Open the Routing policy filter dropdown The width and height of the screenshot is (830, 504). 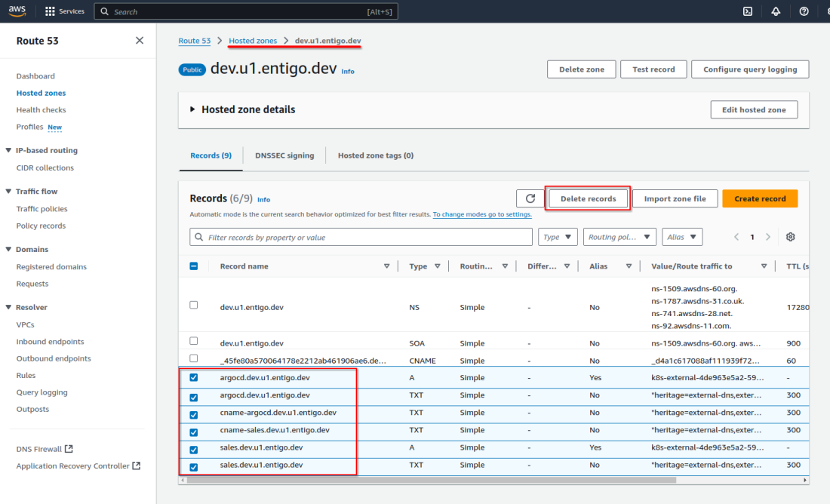619,237
